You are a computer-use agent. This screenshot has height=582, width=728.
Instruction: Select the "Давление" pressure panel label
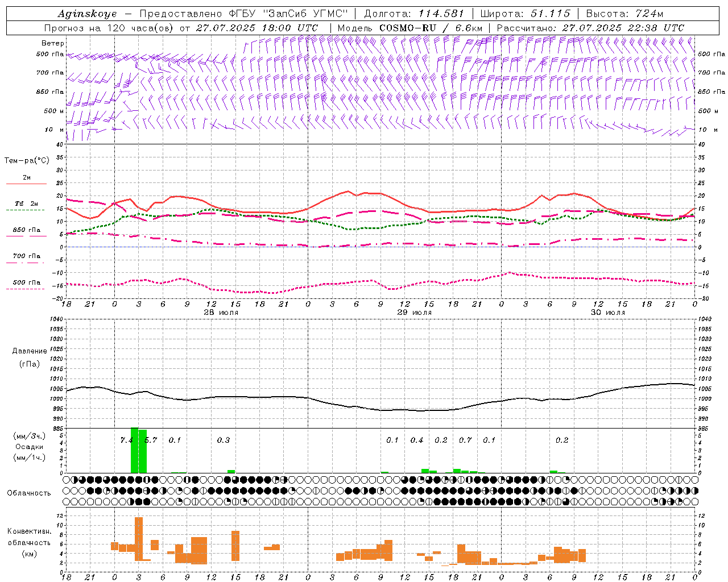(30, 351)
